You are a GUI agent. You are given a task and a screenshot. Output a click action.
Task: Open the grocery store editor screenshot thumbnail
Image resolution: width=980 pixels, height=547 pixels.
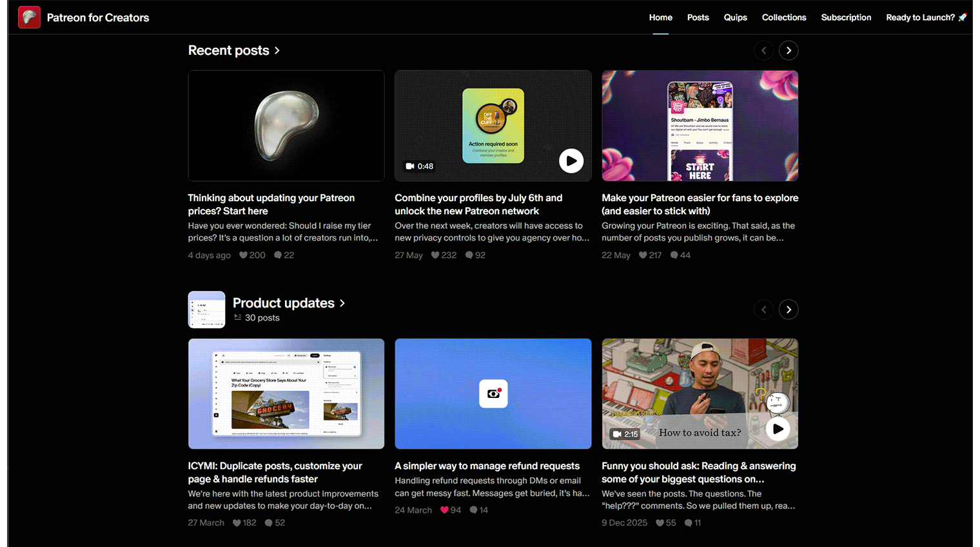pos(286,394)
